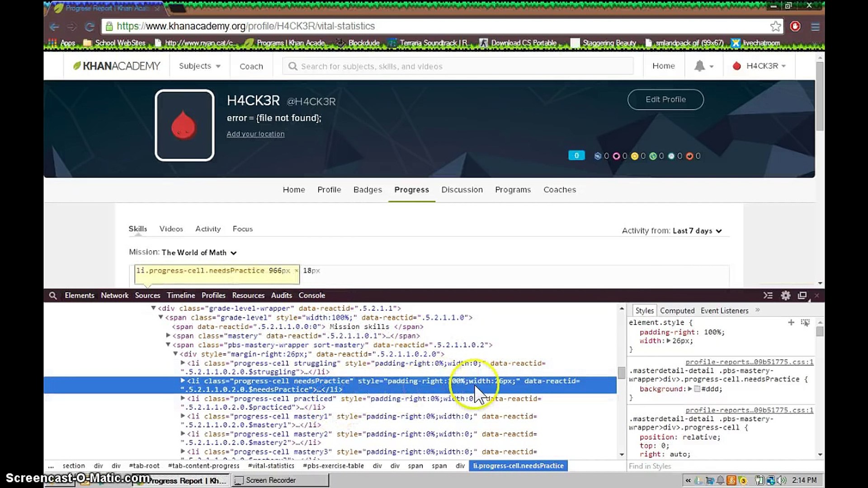Viewport: 868px width, 488px height.
Task: Click the Add your location link
Action: tap(255, 134)
